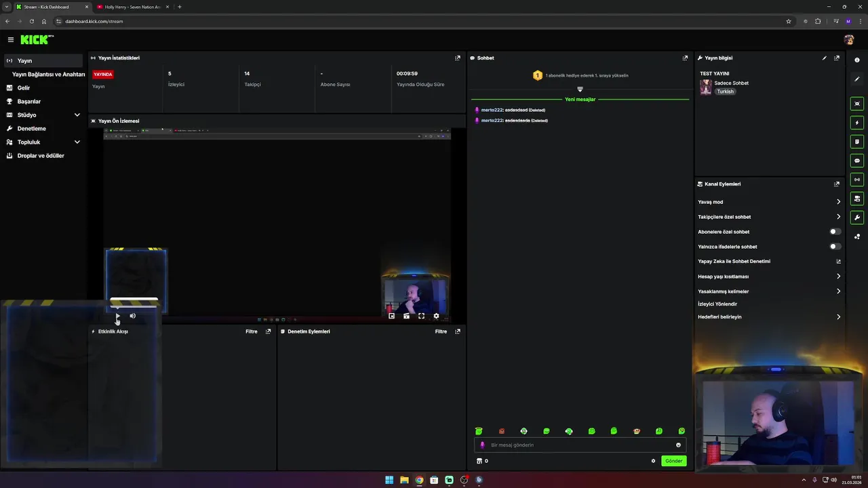This screenshot has width=868, height=488.
Task: Open Yayın in left sidebar
Action: (43, 61)
